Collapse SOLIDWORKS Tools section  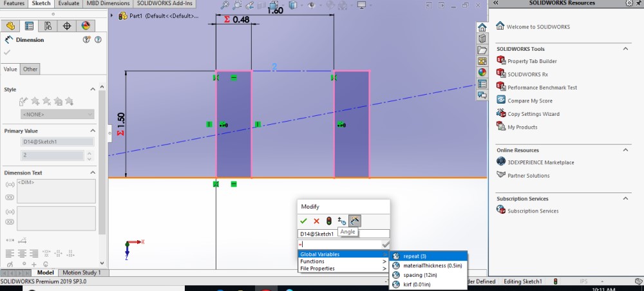pos(625,49)
